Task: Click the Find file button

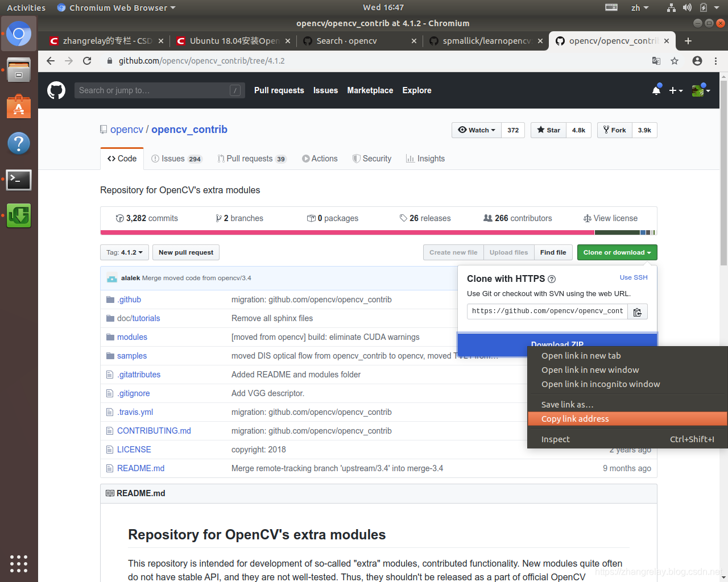Action: [553, 252]
